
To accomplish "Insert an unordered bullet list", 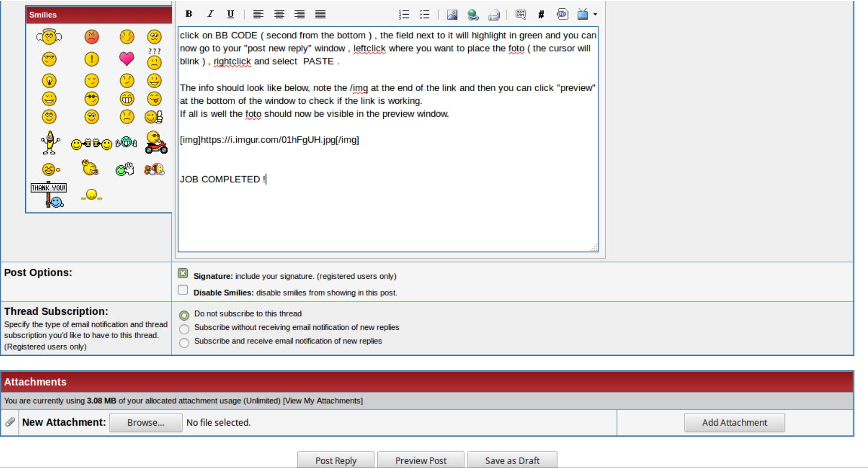I will [425, 14].
